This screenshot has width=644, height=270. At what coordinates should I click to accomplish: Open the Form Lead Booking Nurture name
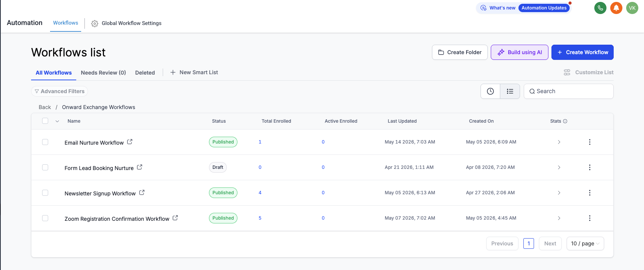click(99, 168)
